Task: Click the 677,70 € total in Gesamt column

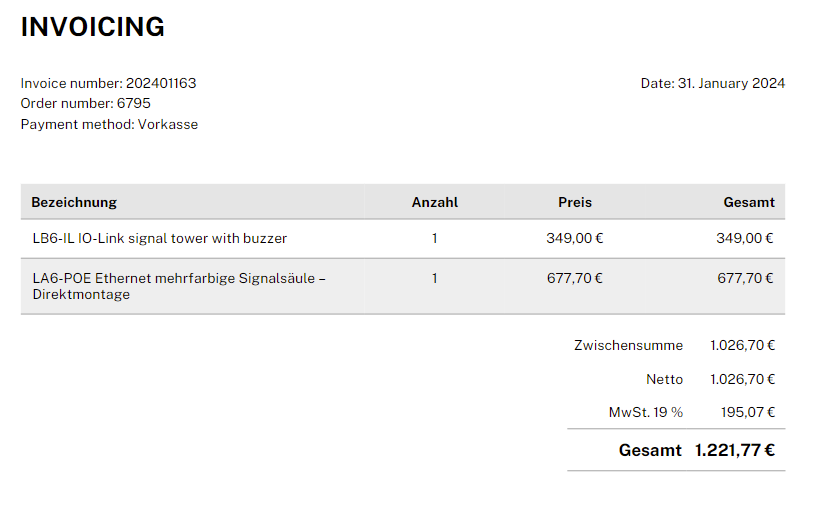Action: pos(745,278)
